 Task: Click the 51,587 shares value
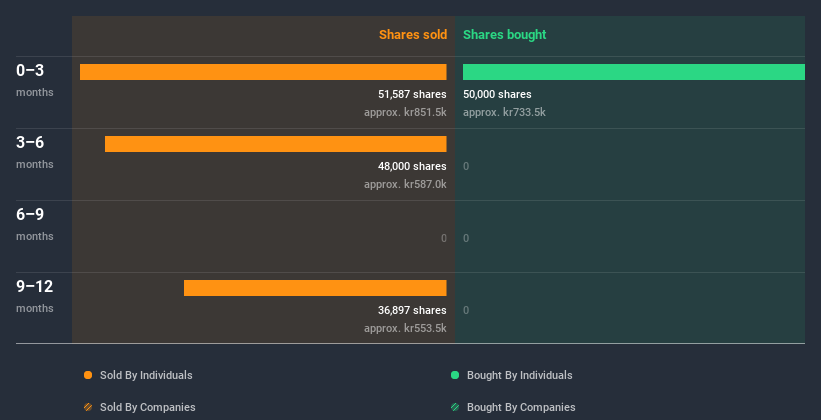pos(412,94)
